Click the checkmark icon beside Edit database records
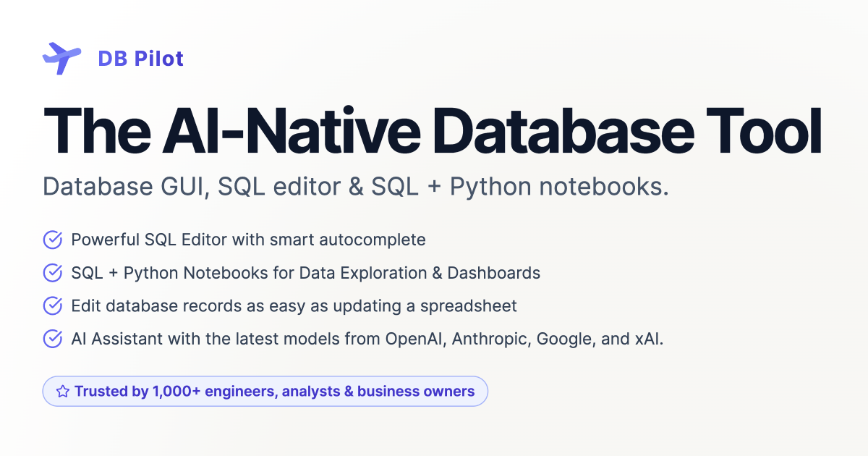868x456 pixels. coord(53,306)
